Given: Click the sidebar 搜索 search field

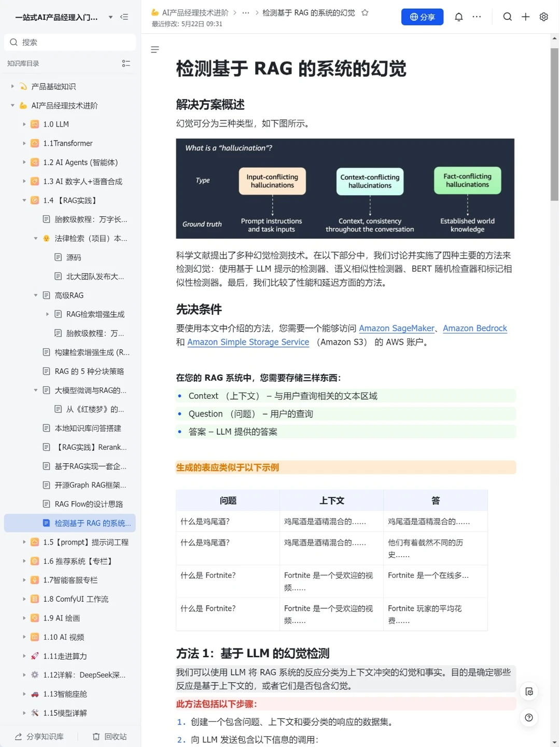Looking at the screenshot, I should click(x=69, y=42).
